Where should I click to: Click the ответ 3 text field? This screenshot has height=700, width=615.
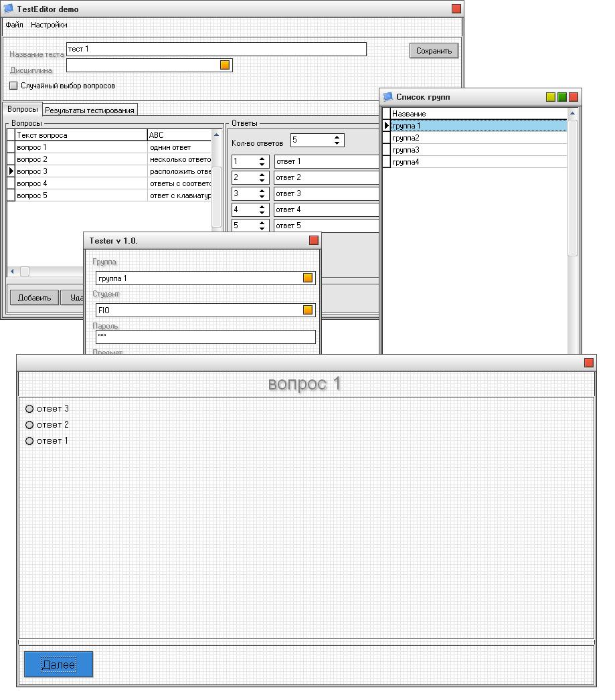[x=327, y=194]
